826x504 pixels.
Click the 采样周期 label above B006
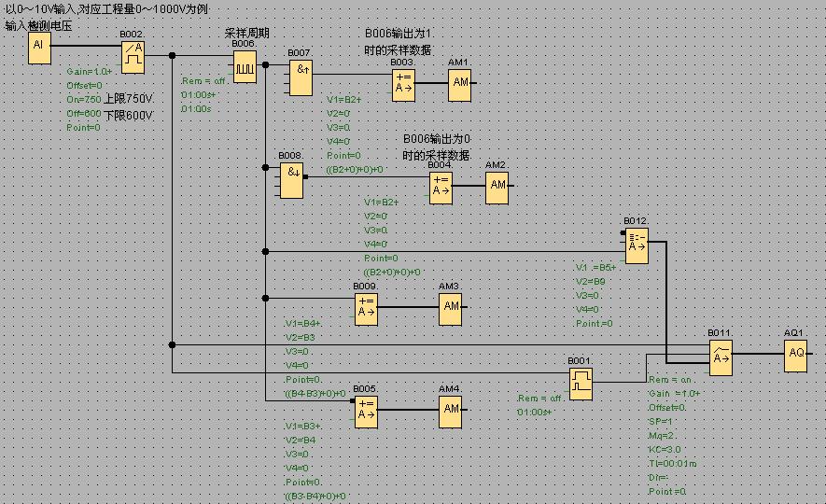247,34
